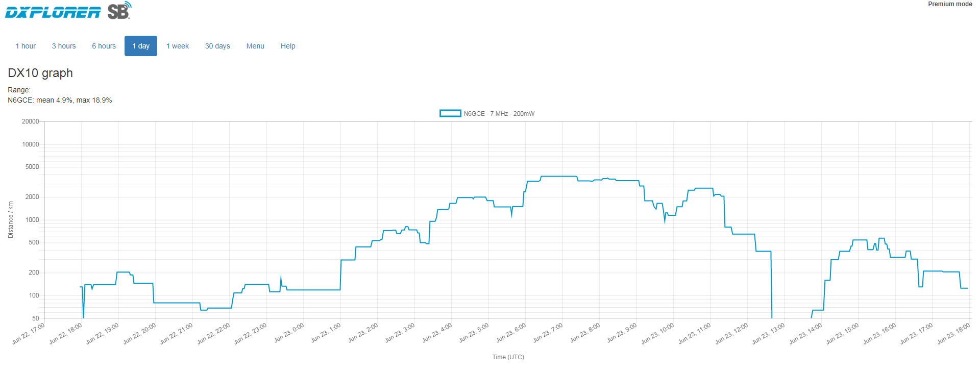Switch to the 1 hour range

pos(26,46)
